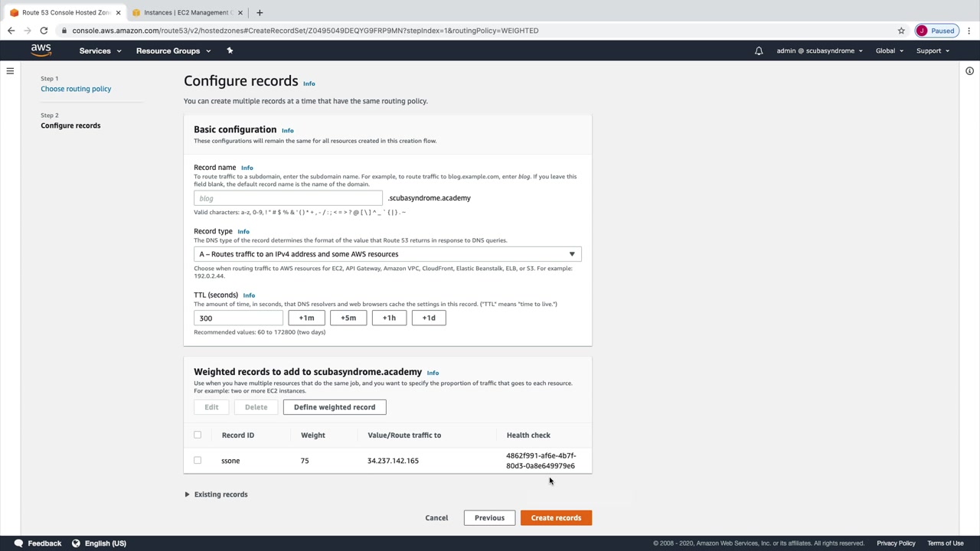The height and width of the screenshot is (551, 980).
Task: Open the Privacy Policy link
Action: click(x=896, y=543)
